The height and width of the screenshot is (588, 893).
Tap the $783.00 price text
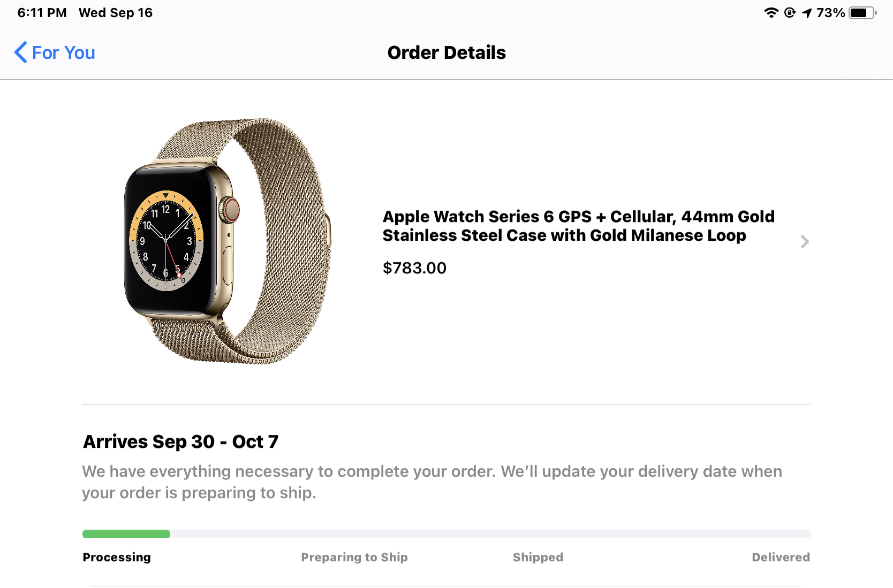click(414, 268)
